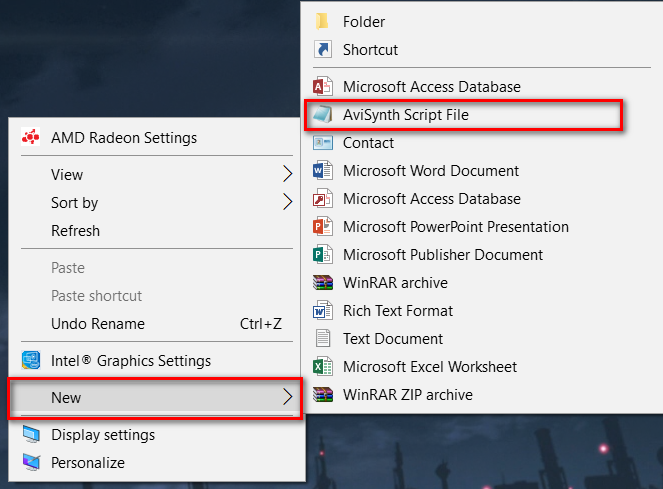The image size is (663, 489).
Task: Expand the View submenu arrow
Action: [288, 174]
